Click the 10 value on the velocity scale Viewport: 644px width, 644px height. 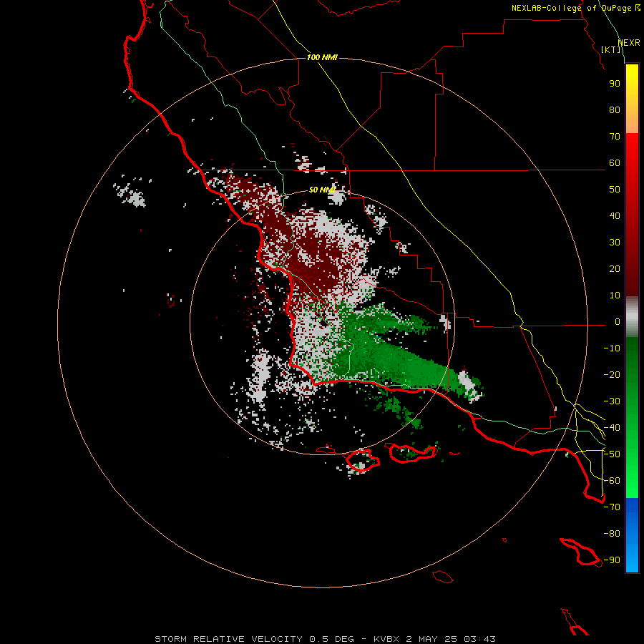click(x=615, y=296)
